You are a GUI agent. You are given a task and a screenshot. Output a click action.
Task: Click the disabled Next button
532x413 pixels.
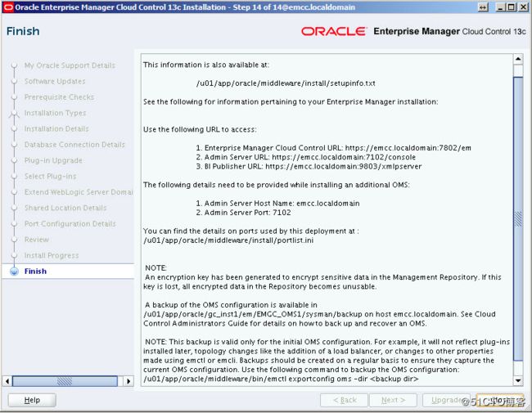click(393, 400)
